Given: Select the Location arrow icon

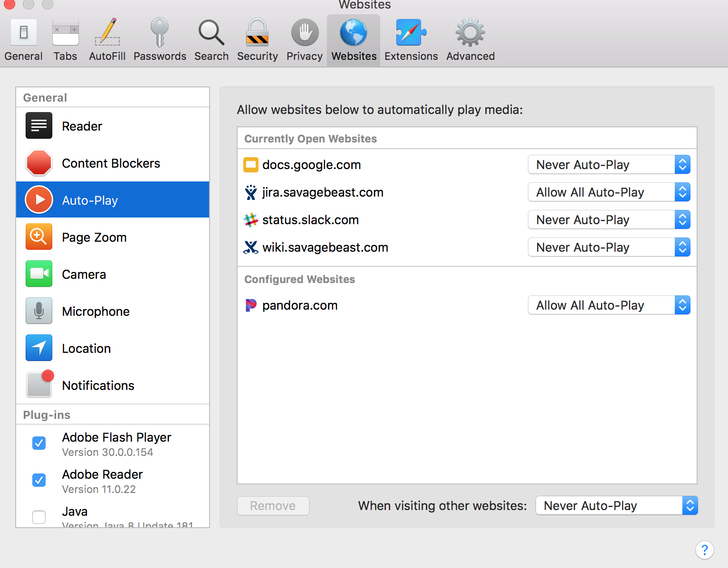Looking at the screenshot, I should pos(39,348).
